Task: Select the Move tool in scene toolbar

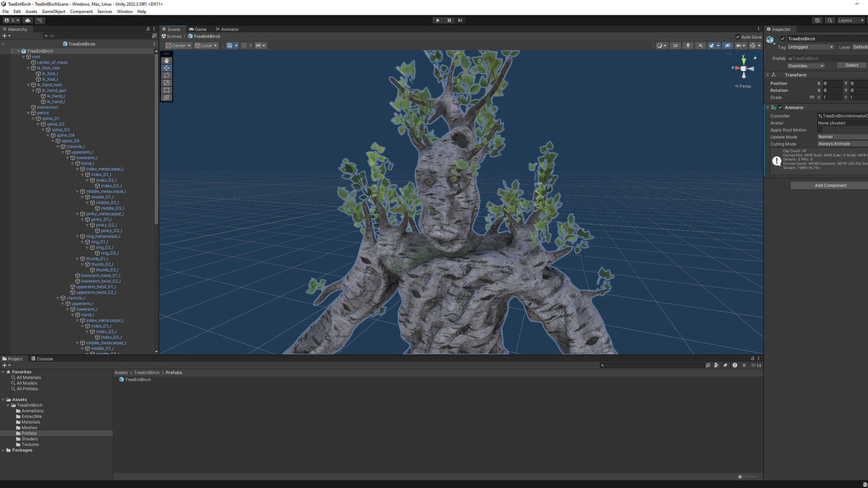Action: tap(166, 67)
